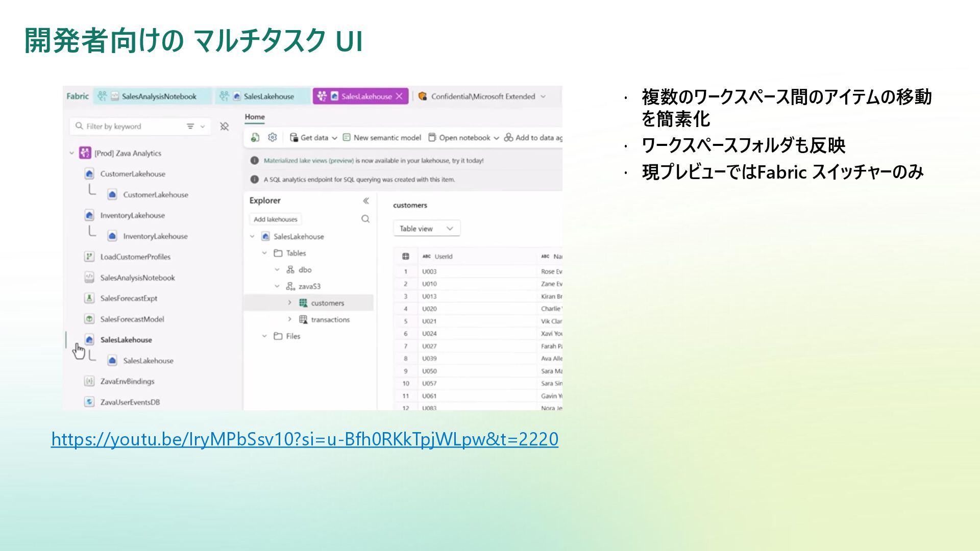Click the SalesForecastModel item icon
The width and height of the screenshot is (980, 551).
pyautogui.click(x=89, y=319)
